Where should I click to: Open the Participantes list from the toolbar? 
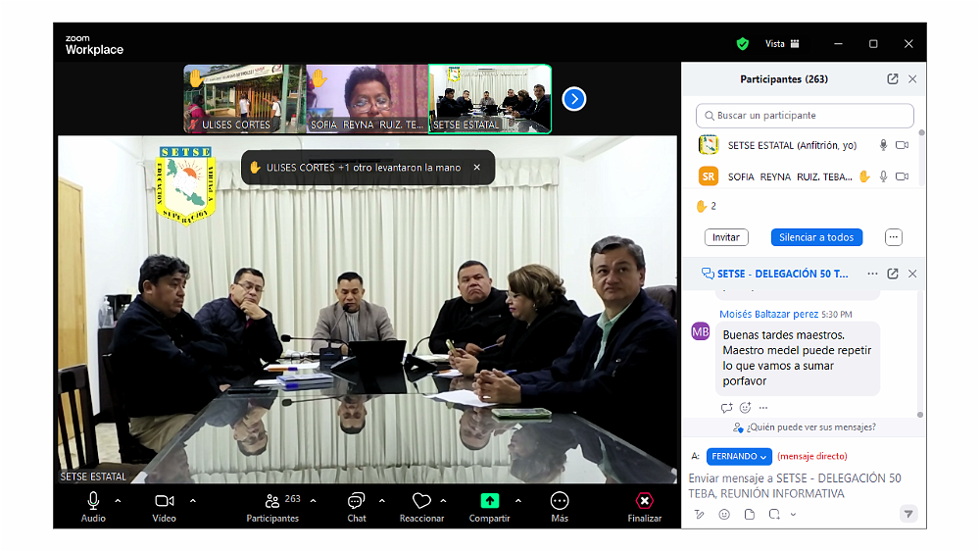tap(272, 501)
